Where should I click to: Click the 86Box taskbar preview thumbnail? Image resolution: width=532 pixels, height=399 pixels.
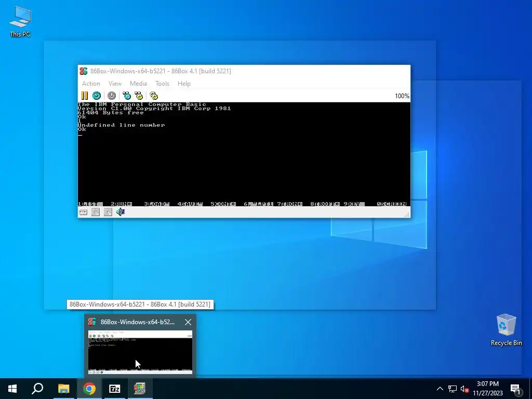[x=140, y=352]
